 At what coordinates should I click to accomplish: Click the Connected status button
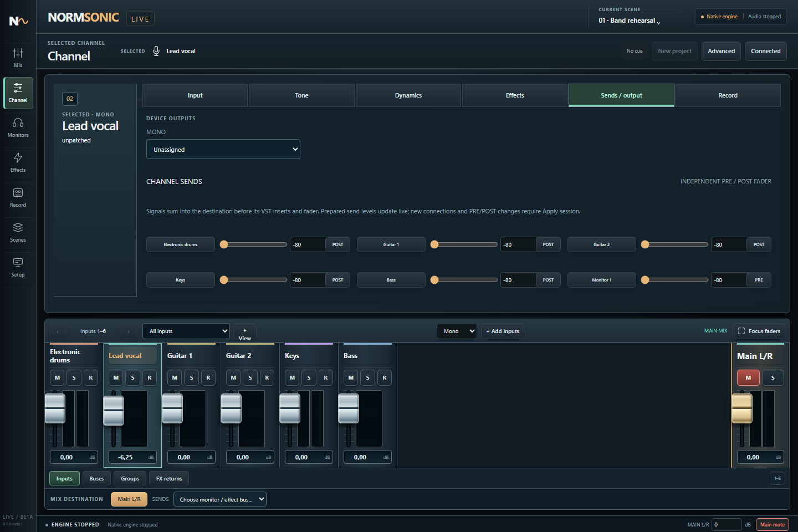click(x=765, y=51)
